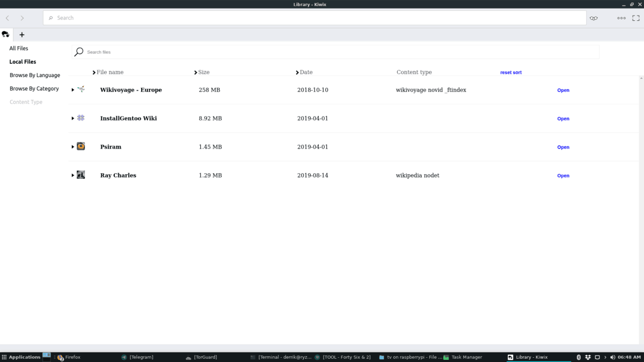This screenshot has height=362, width=644.
Task: Click the Wikivoyage - Europe book icon
Action: (x=81, y=89)
